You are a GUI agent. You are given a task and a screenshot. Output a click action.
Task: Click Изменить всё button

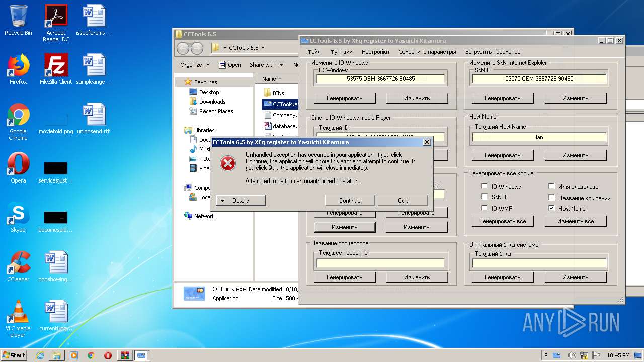[575, 221]
